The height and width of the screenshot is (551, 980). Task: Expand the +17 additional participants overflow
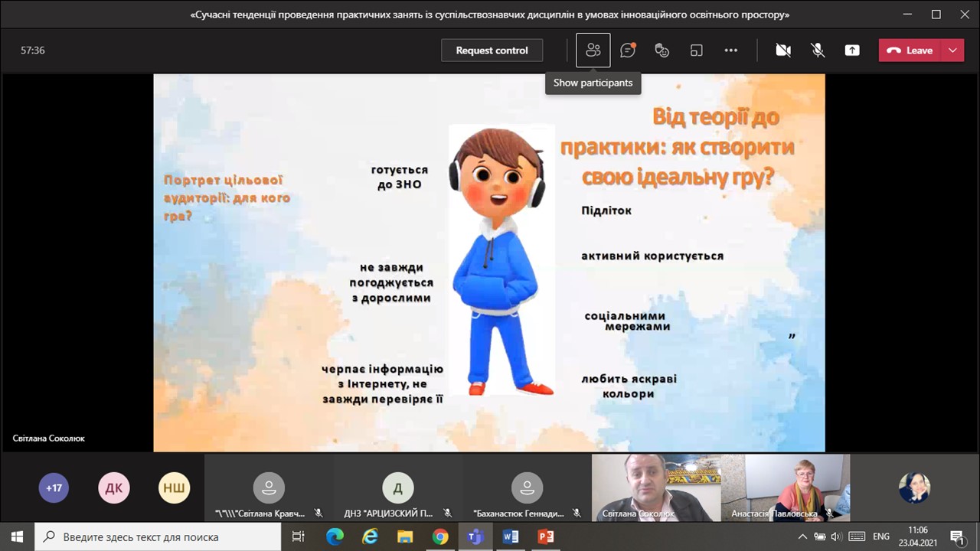54,487
